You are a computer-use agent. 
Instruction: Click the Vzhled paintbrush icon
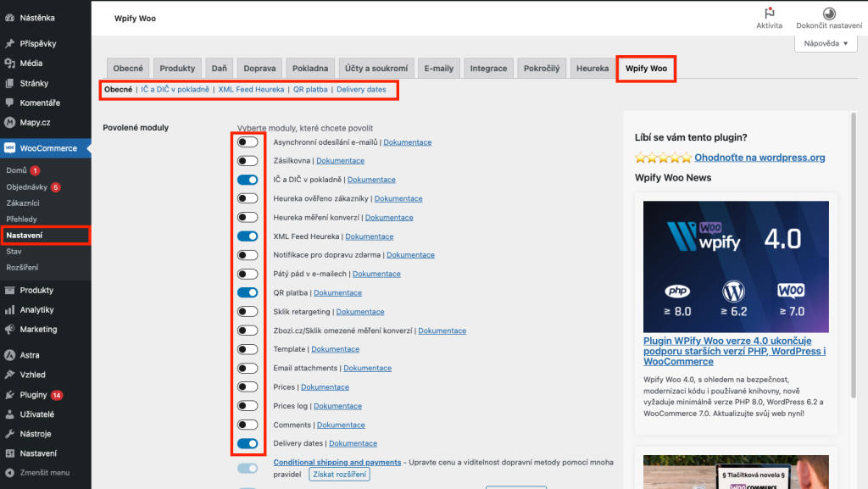coord(10,375)
